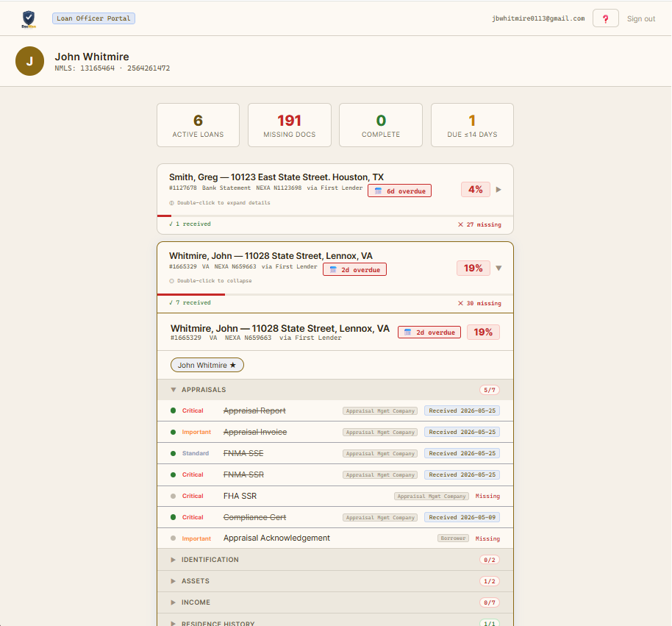Click the J avatar circle
The width and height of the screenshot is (672, 626).
point(29,61)
